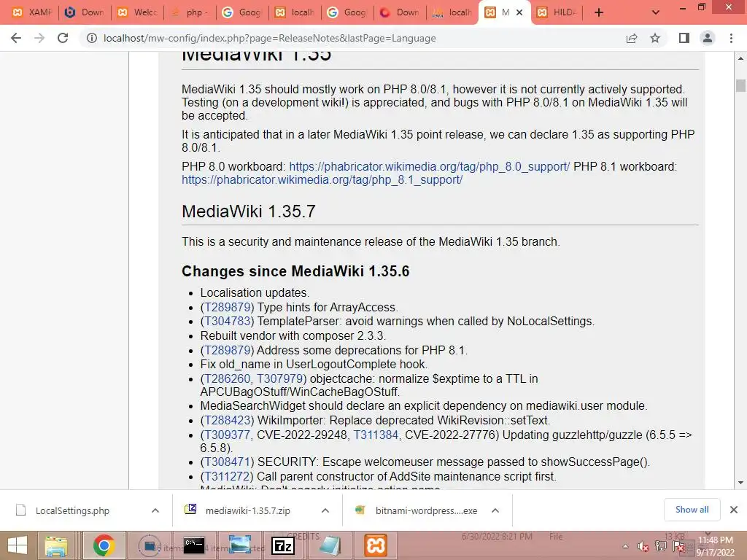747x560 pixels.
Task: Switch to the HILDA tab
Action: click(x=556, y=12)
